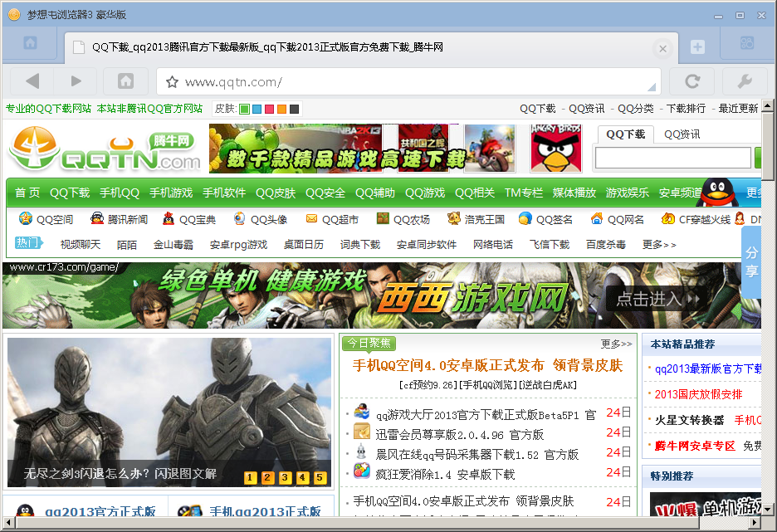Image resolution: width=777 pixels, height=532 pixels.
Task: Open browser settings with the wrench icon
Action: coord(745,81)
